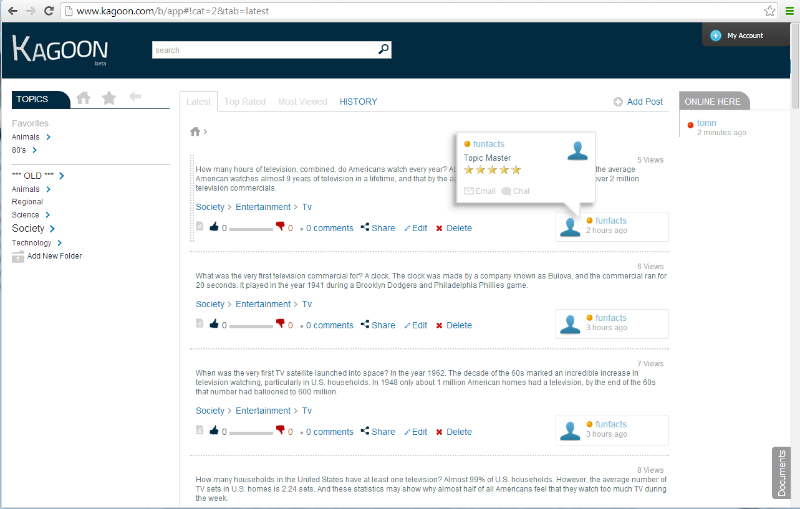Click the search magnifier icon
Viewport: 800px width, 509px height.
coord(383,49)
